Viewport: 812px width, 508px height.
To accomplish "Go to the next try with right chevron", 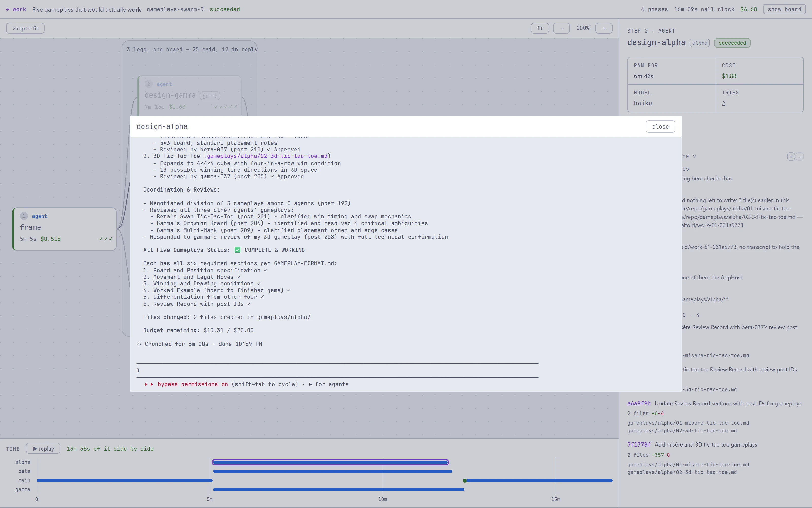I will point(800,156).
